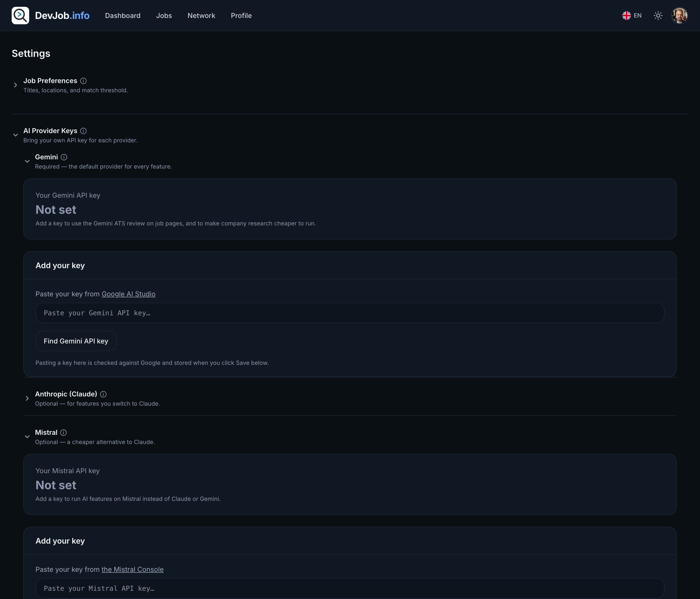
Task: Open the Jobs nav item
Action: pyautogui.click(x=164, y=16)
